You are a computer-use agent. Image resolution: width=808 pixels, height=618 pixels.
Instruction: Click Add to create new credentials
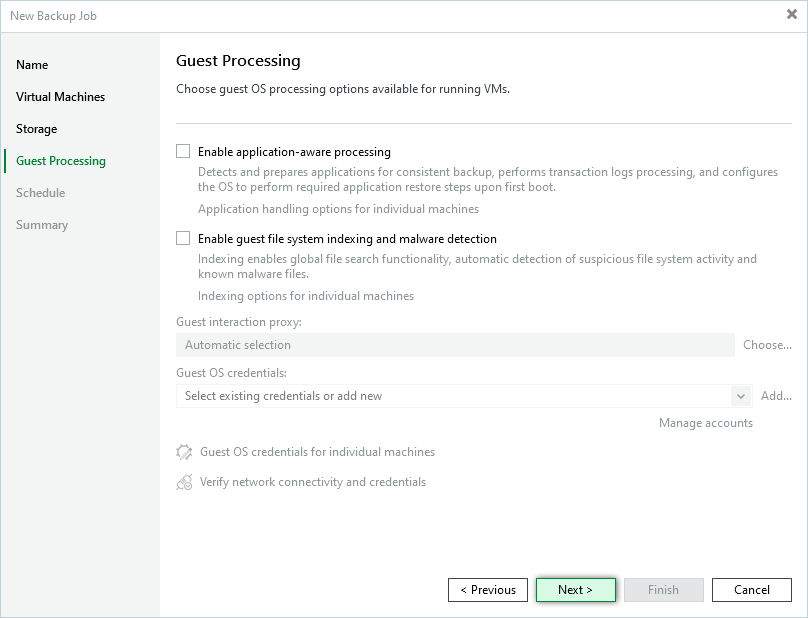(776, 396)
